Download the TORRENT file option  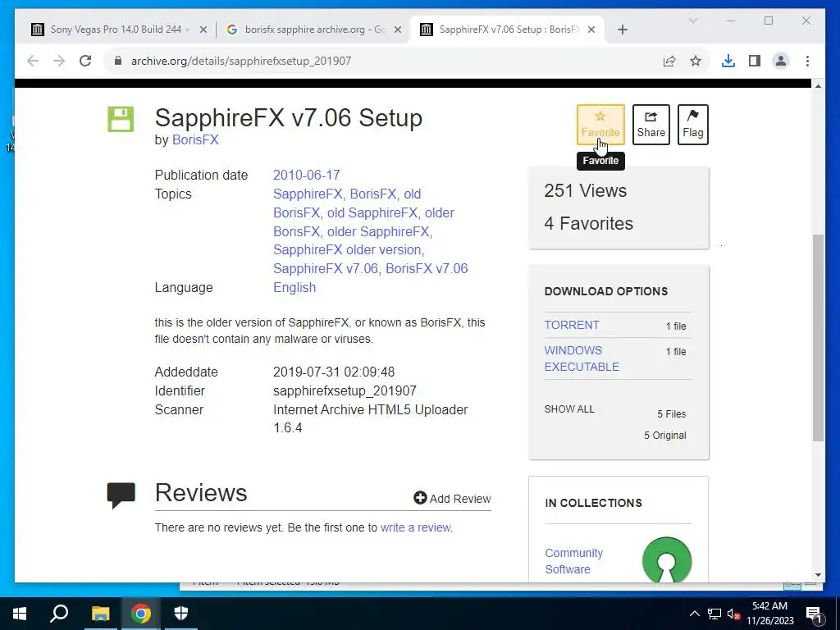point(572,325)
